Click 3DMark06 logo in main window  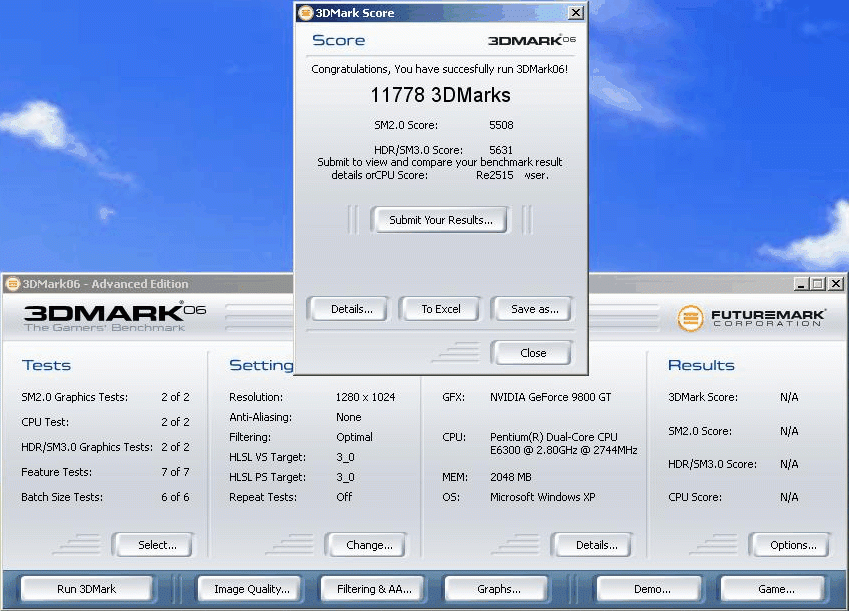115,317
